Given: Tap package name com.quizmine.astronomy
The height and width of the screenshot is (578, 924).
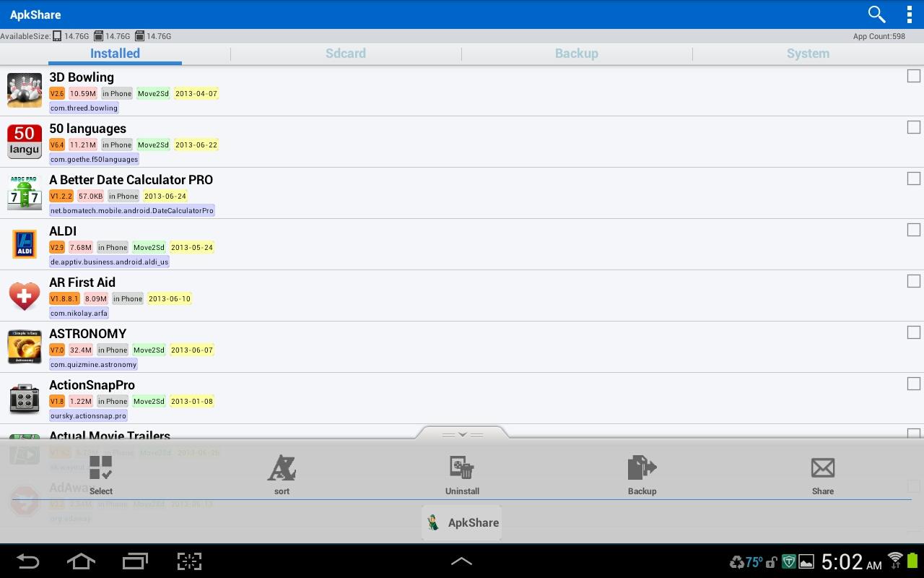Looking at the screenshot, I should [x=93, y=364].
